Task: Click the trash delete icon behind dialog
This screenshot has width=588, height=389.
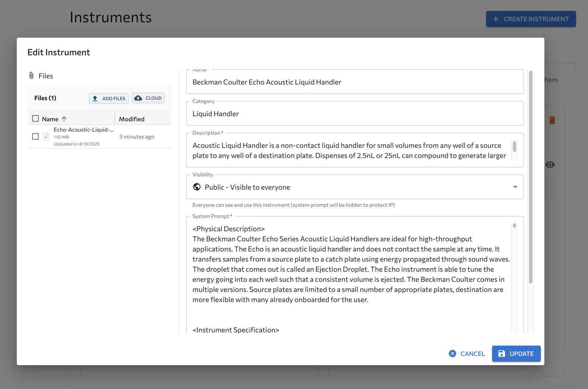Action: (x=552, y=120)
